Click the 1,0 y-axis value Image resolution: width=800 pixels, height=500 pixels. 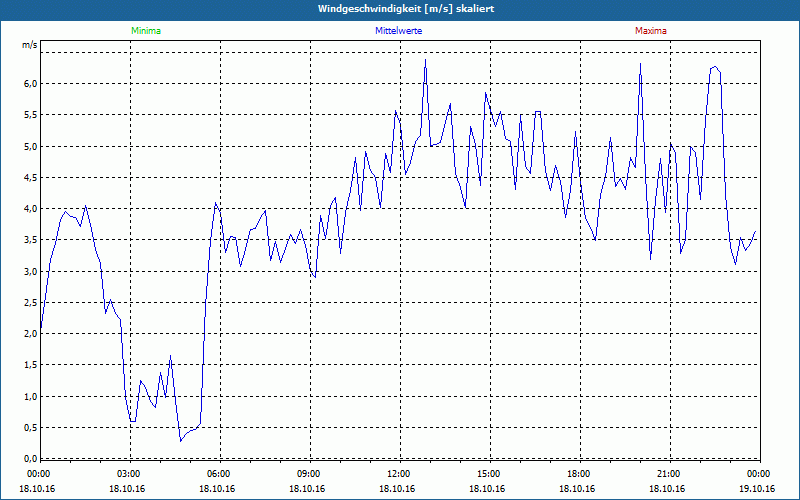coord(30,396)
